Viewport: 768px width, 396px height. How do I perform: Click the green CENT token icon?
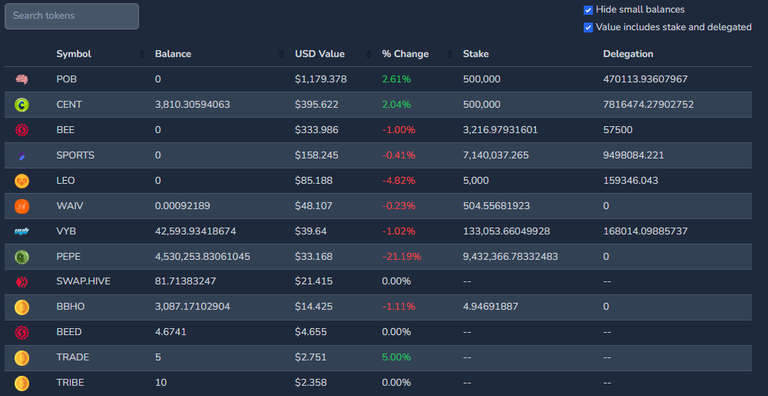[x=22, y=104]
